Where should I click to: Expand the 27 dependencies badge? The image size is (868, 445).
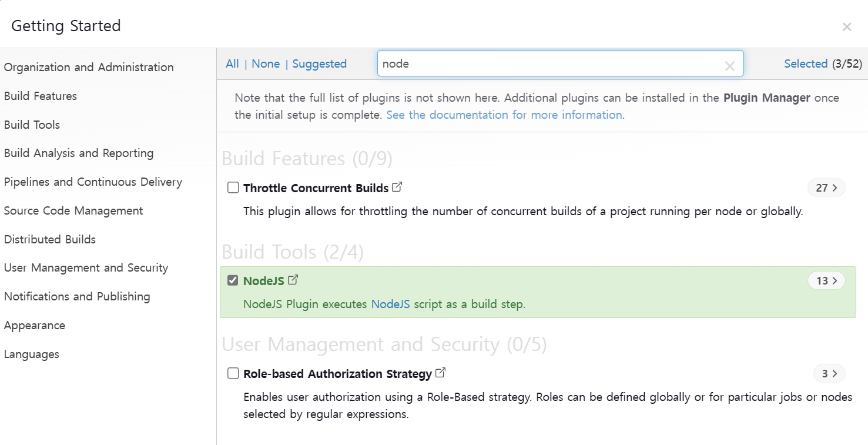click(826, 188)
